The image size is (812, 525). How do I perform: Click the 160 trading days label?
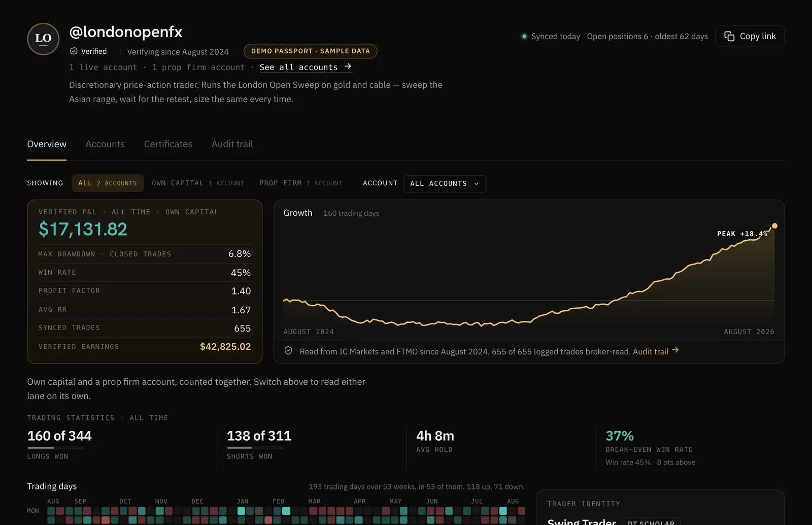[x=351, y=213]
